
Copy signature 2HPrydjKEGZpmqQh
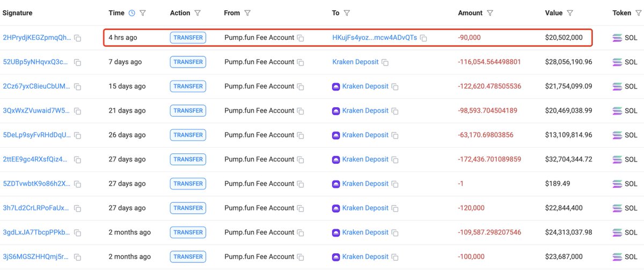point(78,38)
